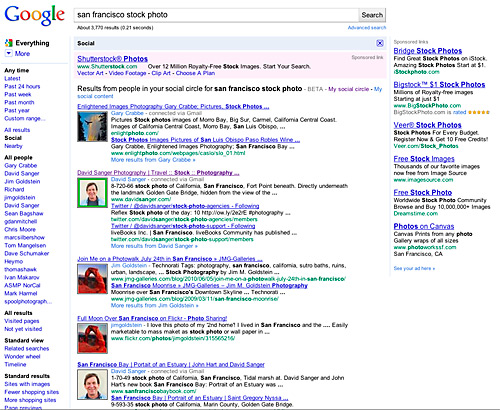Open Choose A Plan ad sublink
The width and height of the screenshot is (500, 410).
pos(195,73)
